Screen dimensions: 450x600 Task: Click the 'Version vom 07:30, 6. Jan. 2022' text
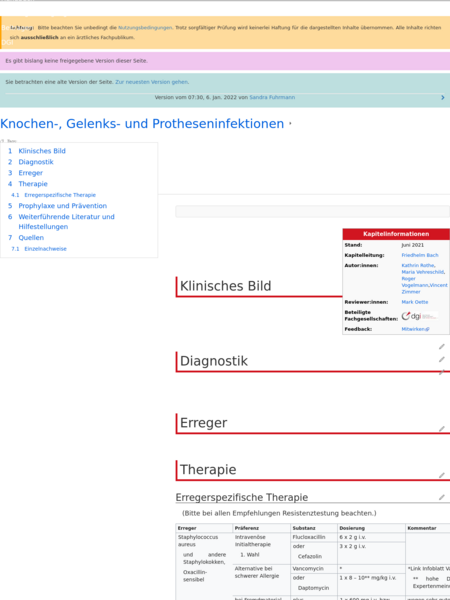coord(196,97)
